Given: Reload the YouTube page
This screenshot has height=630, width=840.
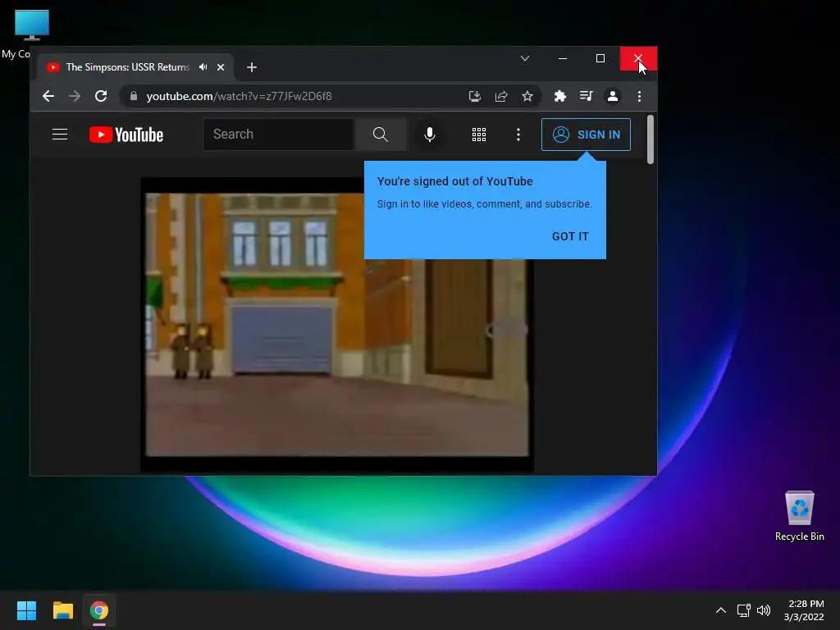Looking at the screenshot, I should pos(101,97).
